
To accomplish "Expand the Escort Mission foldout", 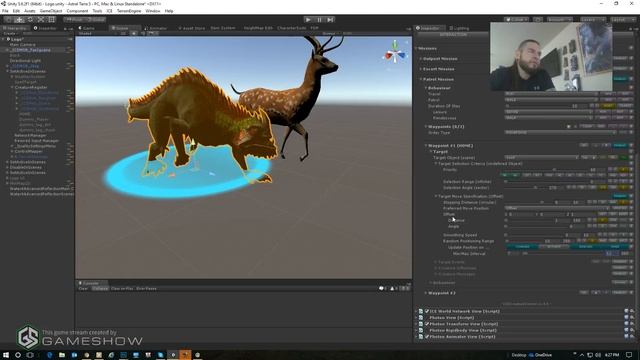I will coord(421,69).
